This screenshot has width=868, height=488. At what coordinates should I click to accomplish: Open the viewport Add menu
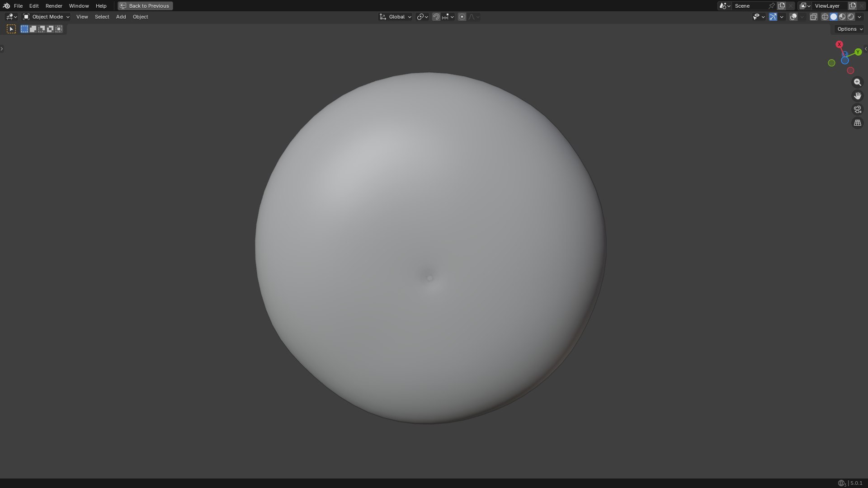(121, 17)
